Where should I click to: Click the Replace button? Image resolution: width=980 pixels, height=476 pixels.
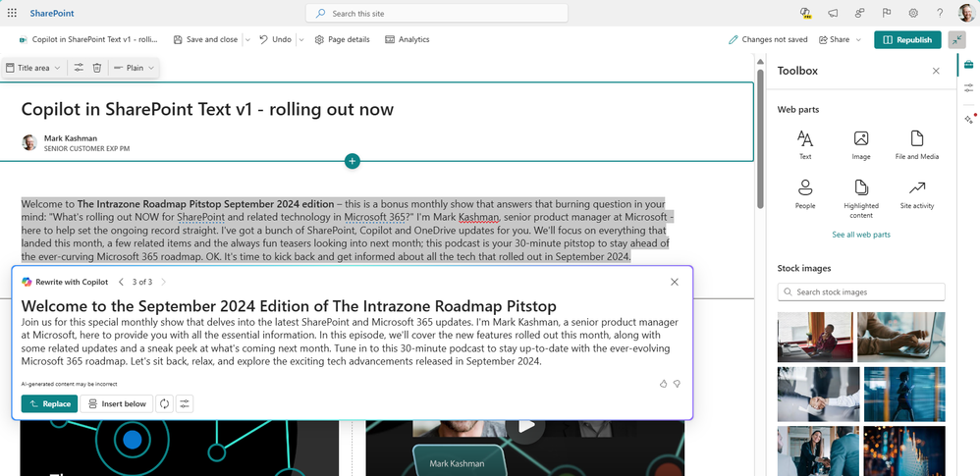tap(48, 403)
